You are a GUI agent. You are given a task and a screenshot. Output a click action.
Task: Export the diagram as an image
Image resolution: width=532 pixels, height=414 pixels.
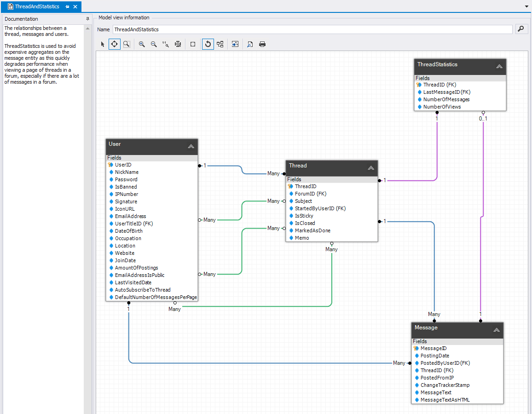click(x=235, y=44)
